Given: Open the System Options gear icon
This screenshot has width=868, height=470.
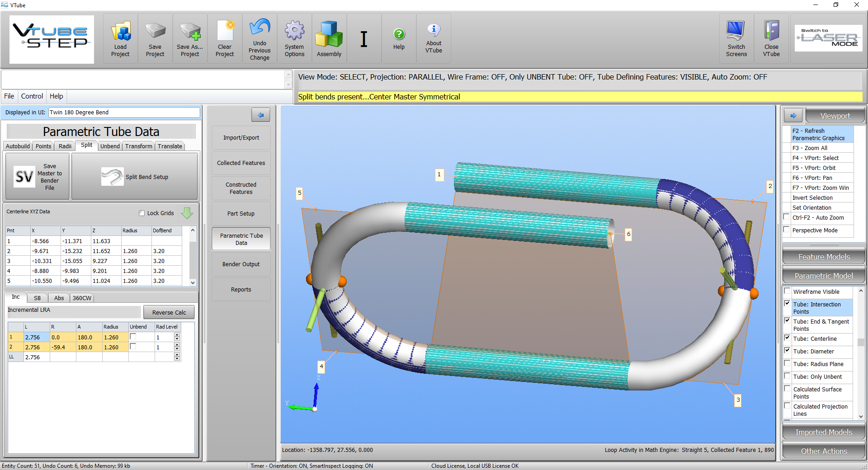Looking at the screenshot, I should [294, 32].
